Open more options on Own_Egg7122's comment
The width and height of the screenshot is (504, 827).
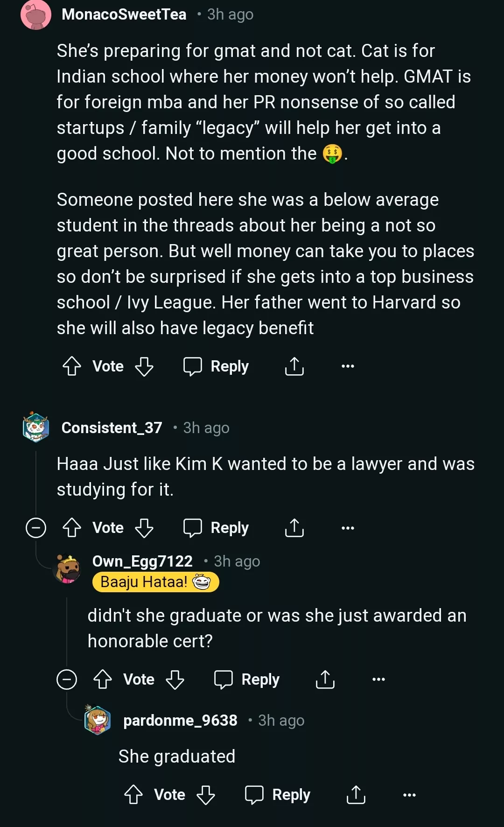click(378, 680)
